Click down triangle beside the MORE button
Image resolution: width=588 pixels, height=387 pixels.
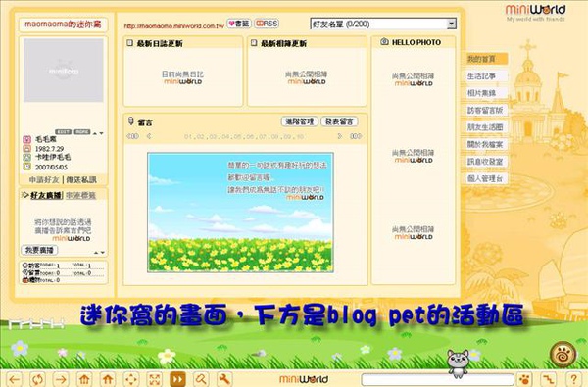(x=101, y=133)
